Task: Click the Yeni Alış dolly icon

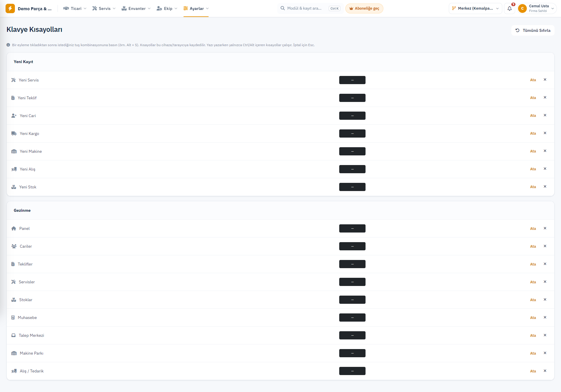Action: 14,169
